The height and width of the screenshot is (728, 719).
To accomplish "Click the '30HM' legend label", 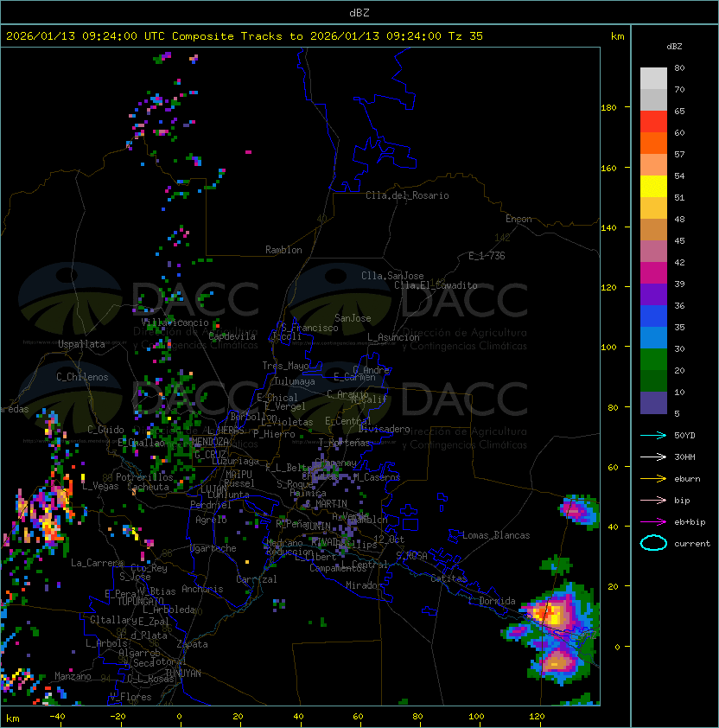I will tap(684, 457).
